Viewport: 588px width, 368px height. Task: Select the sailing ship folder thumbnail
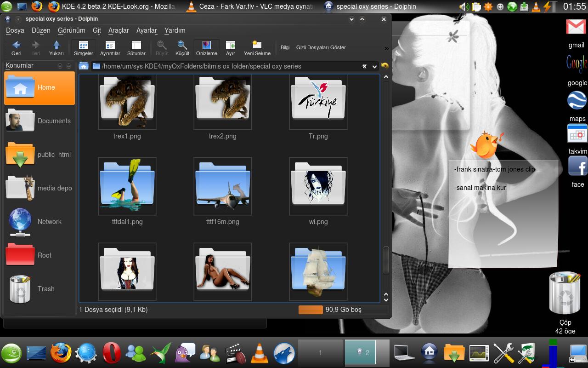(x=318, y=272)
